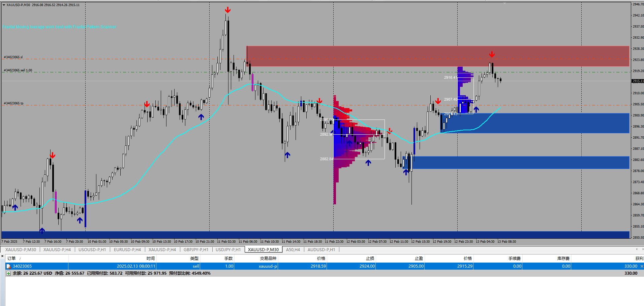
Task: Click the 2942.10 price scale label
Action: 638,15
